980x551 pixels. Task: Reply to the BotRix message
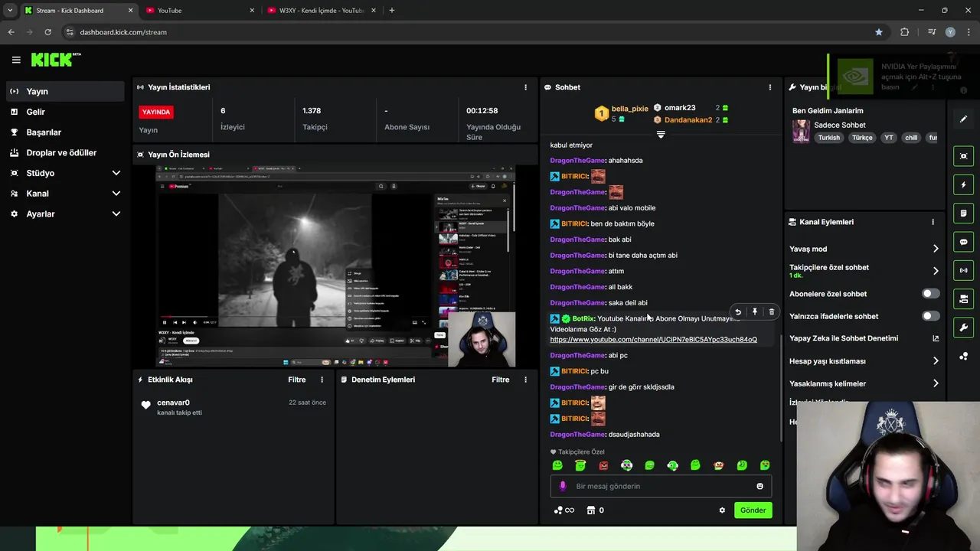pos(738,312)
